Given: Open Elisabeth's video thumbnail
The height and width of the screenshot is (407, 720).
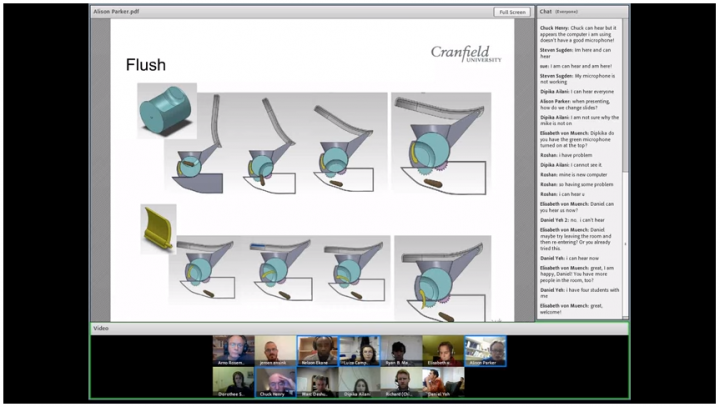Looking at the screenshot, I should [443, 350].
